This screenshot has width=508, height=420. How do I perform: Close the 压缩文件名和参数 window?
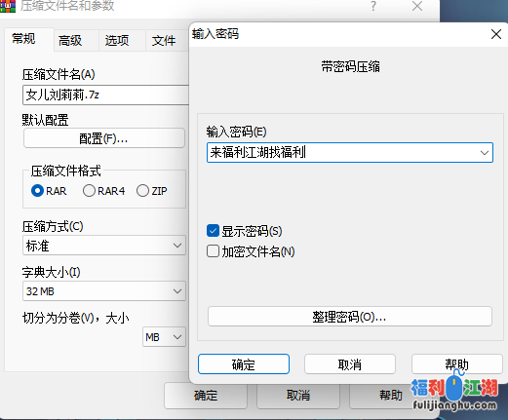tap(417, 6)
